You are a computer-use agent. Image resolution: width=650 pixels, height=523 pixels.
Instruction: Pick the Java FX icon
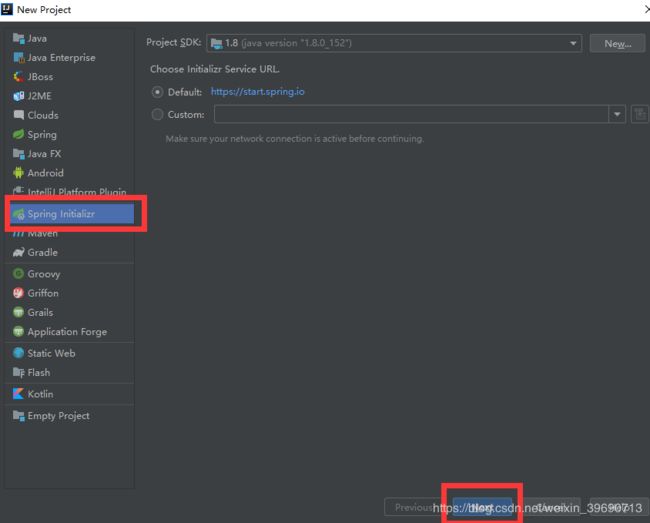click(x=18, y=154)
